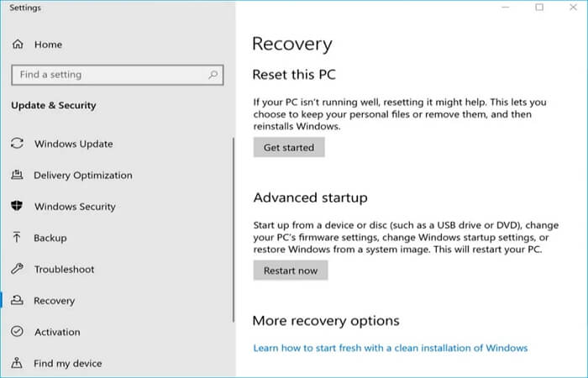The image size is (588, 378).
Task: Focus the Find a setting search box
Action: click(109, 75)
